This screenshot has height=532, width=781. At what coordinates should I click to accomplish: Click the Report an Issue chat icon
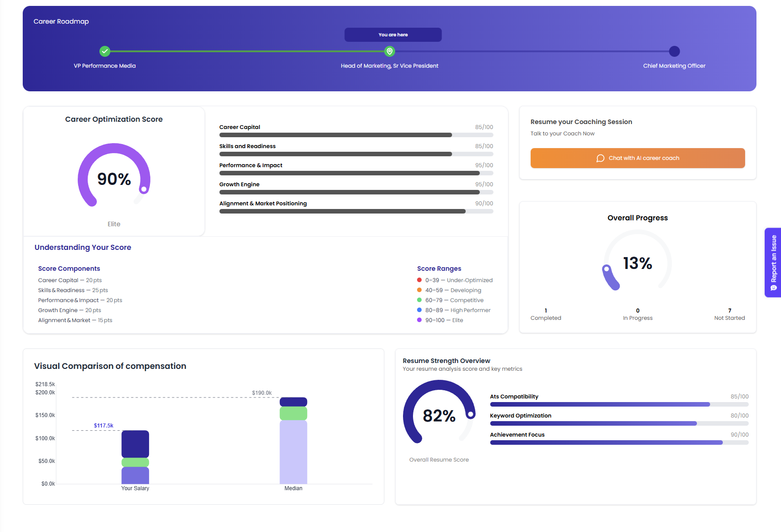point(774,288)
